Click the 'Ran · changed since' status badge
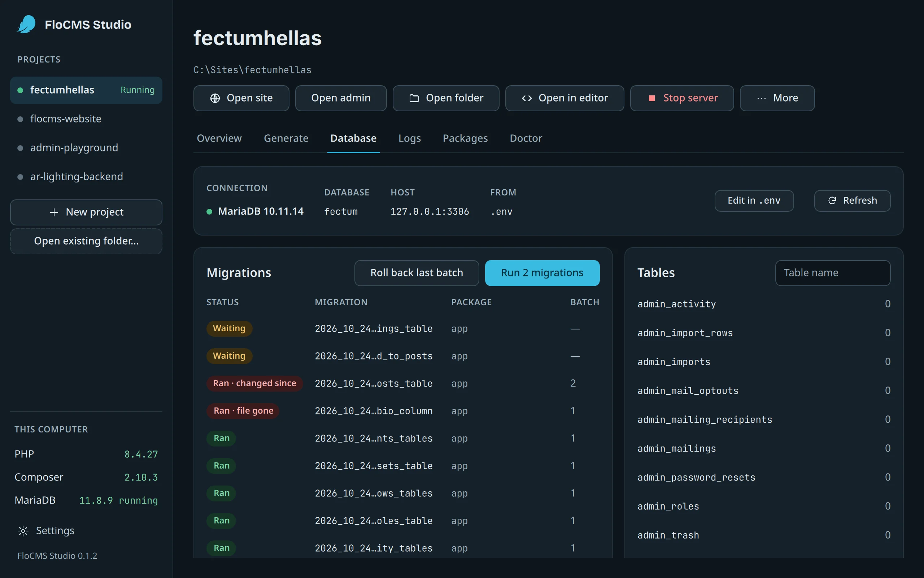This screenshot has width=924, height=578. pos(255,383)
